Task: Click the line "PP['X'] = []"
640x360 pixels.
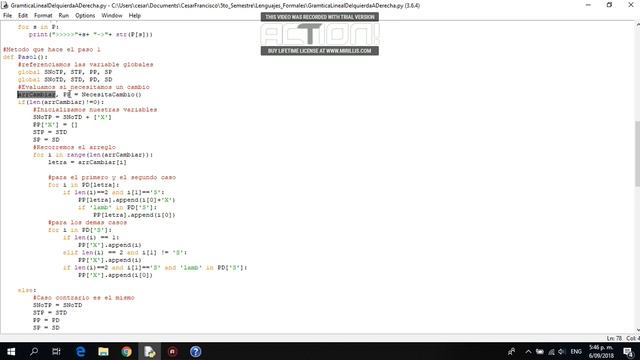Action: click(55, 124)
